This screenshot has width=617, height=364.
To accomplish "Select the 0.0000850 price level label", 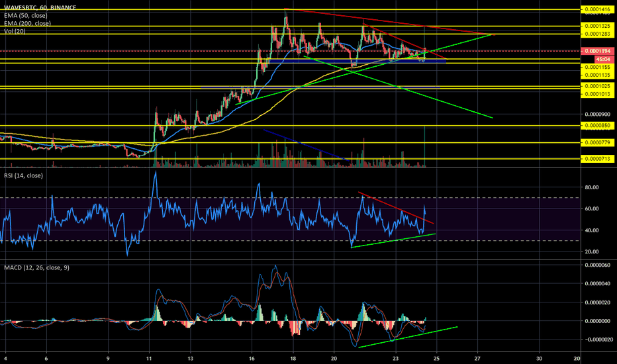I will click(x=597, y=126).
